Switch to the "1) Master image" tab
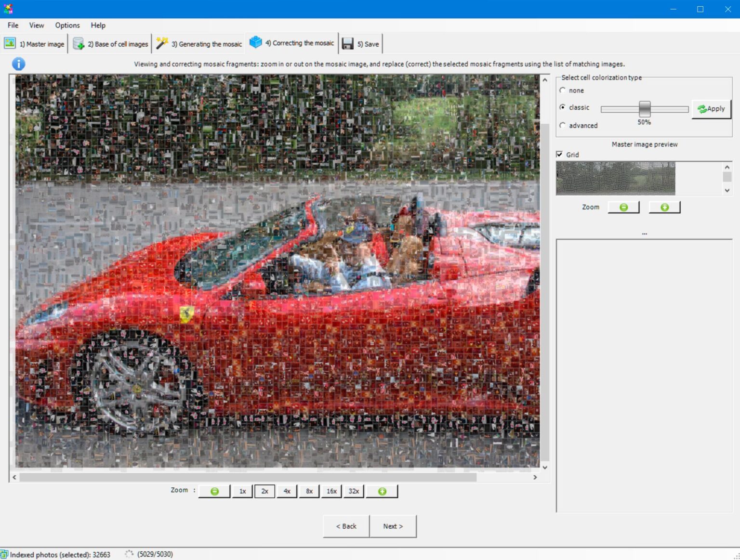Viewport: 740px width, 560px height. pos(35,43)
